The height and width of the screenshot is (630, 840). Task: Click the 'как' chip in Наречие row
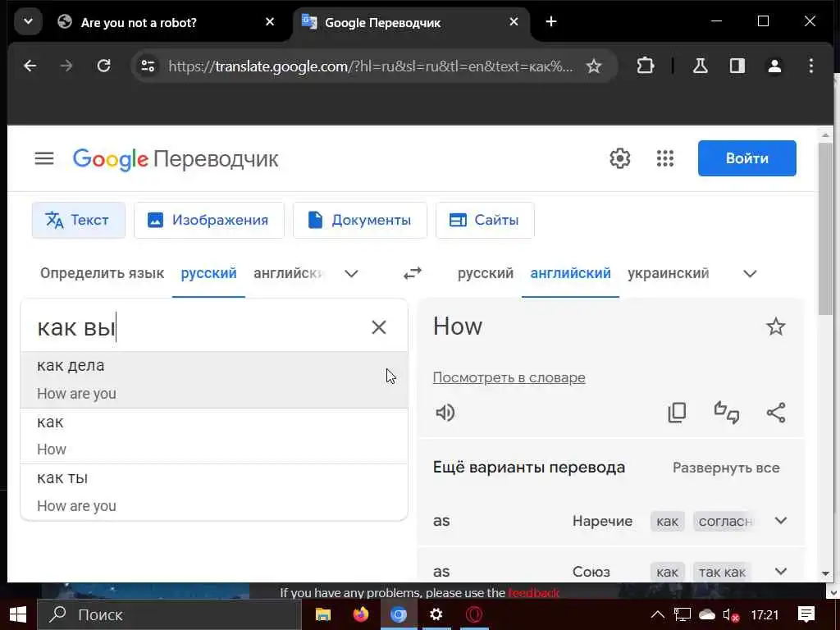point(667,521)
